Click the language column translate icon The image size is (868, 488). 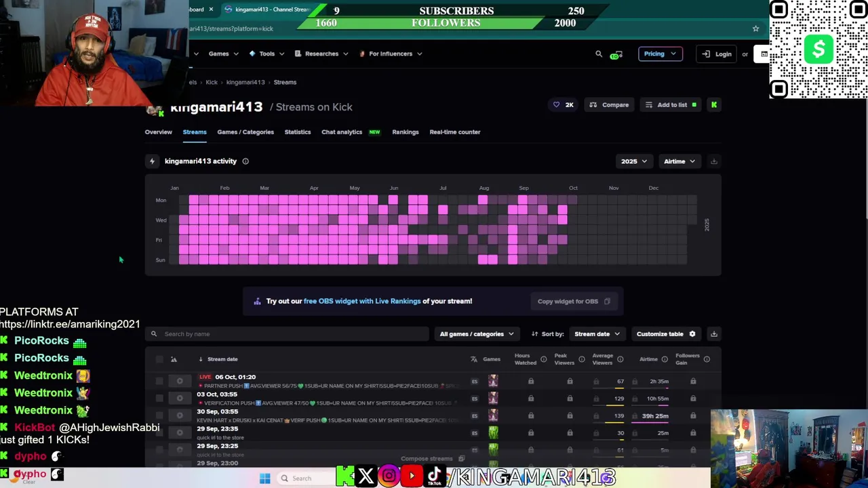click(474, 359)
